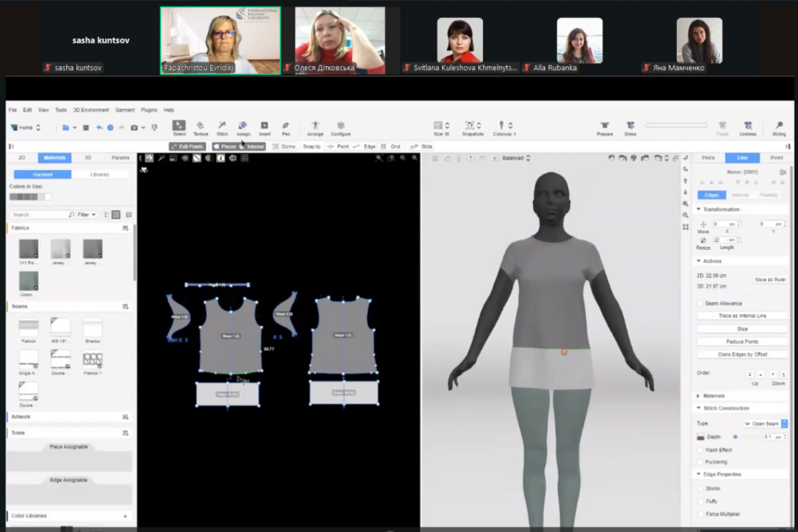Switch to the Libraries tab
Image resolution: width=798 pixels, height=532 pixels.
(99, 174)
